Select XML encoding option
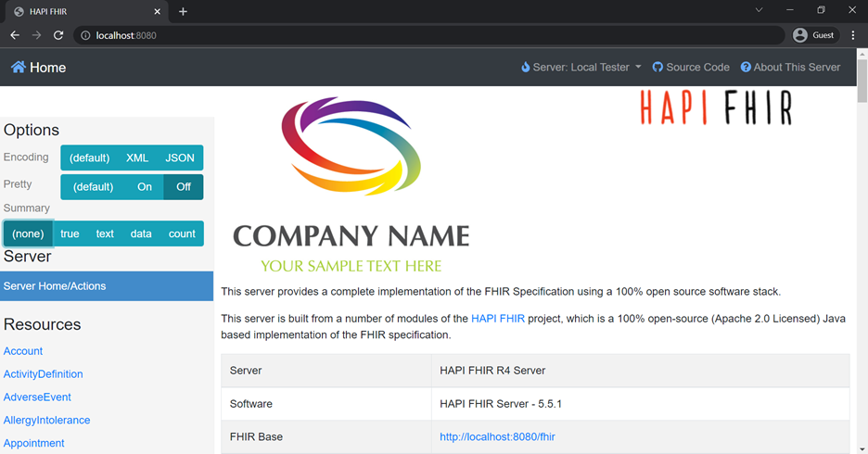 coord(137,158)
